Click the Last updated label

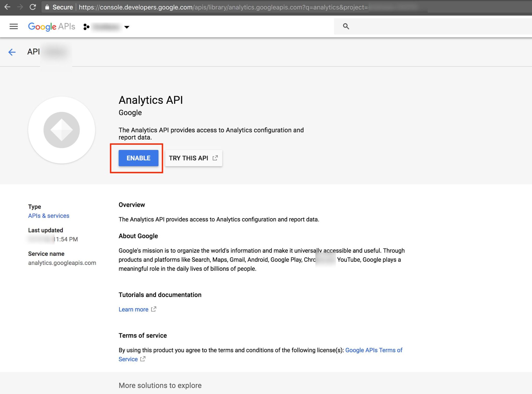pyautogui.click(x=46, y=230)
